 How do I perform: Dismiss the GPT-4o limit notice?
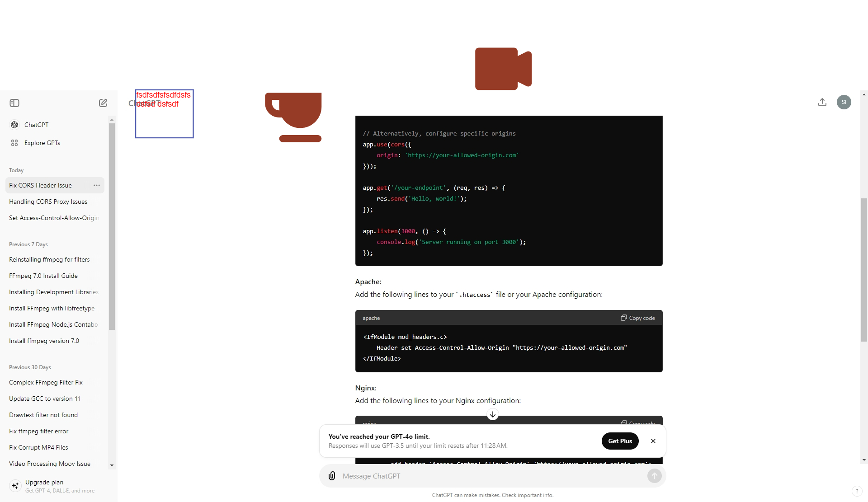pos(653,441)
